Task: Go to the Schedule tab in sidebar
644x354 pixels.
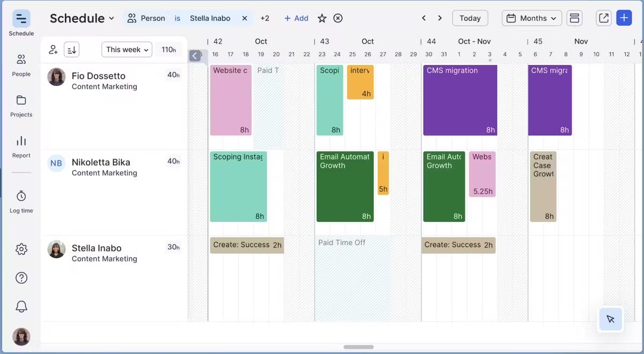Action: click(21, 24)
